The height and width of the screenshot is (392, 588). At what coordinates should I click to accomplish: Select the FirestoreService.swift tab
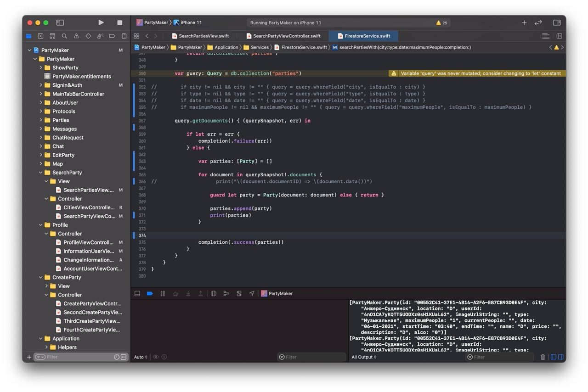[x=363, y=36]
